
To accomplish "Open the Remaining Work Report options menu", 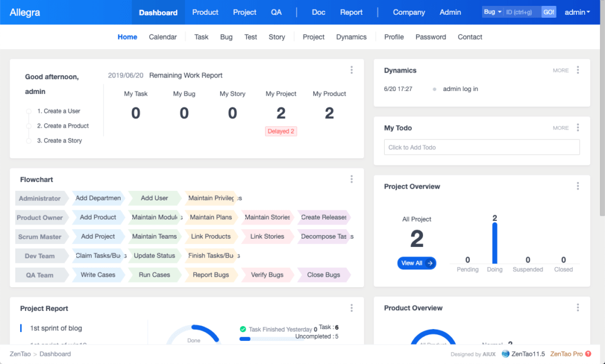I will (x=352, y=69).
